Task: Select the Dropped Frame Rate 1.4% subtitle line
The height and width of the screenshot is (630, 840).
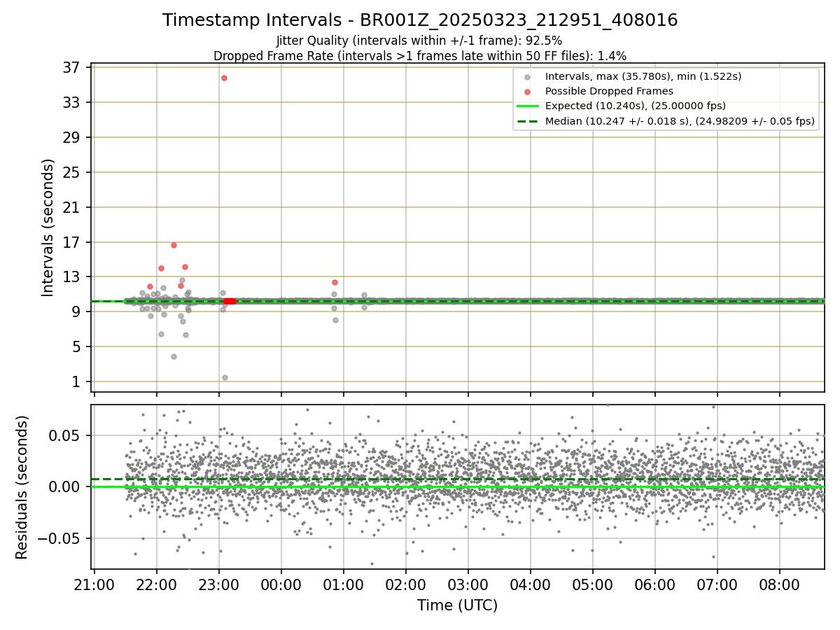Action: (x=420, y=56)
